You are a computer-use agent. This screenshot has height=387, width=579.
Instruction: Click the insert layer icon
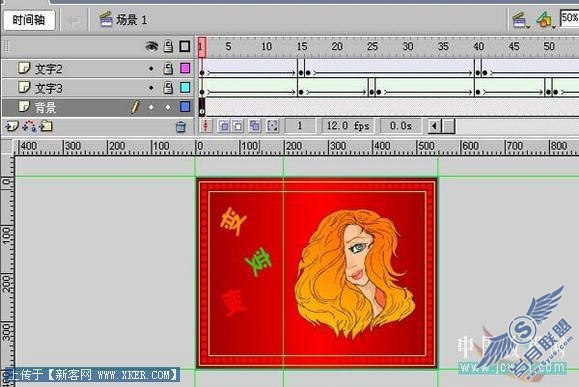pyautogui.click(x=11, y=127)
